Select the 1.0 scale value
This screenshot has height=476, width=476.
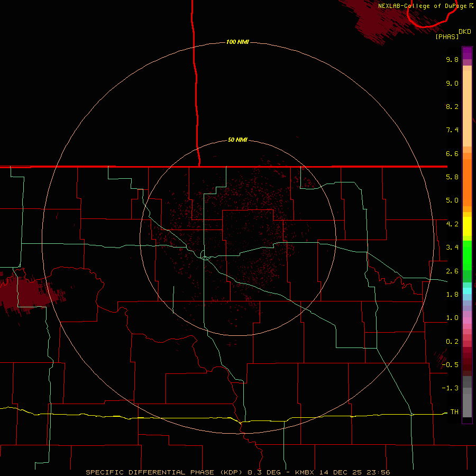pyautogui.click(x=452, y=318)
